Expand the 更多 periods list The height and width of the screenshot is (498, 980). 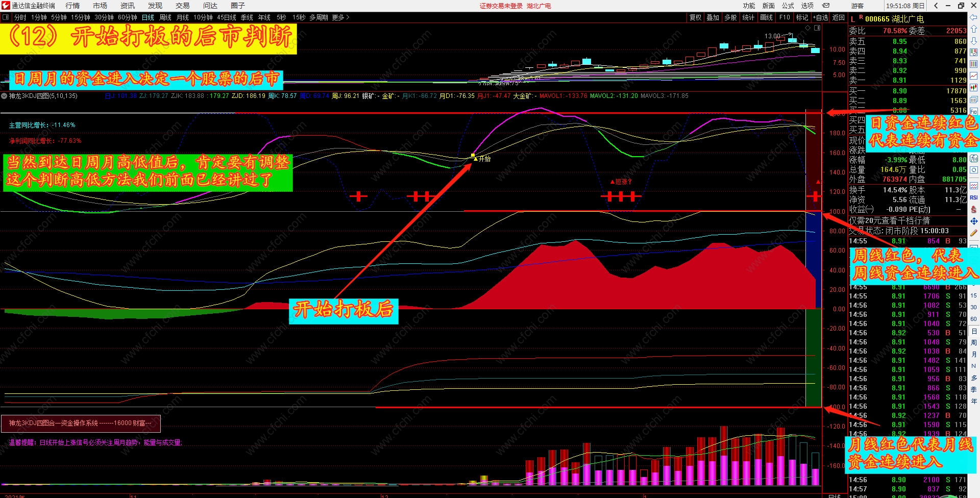340,17
